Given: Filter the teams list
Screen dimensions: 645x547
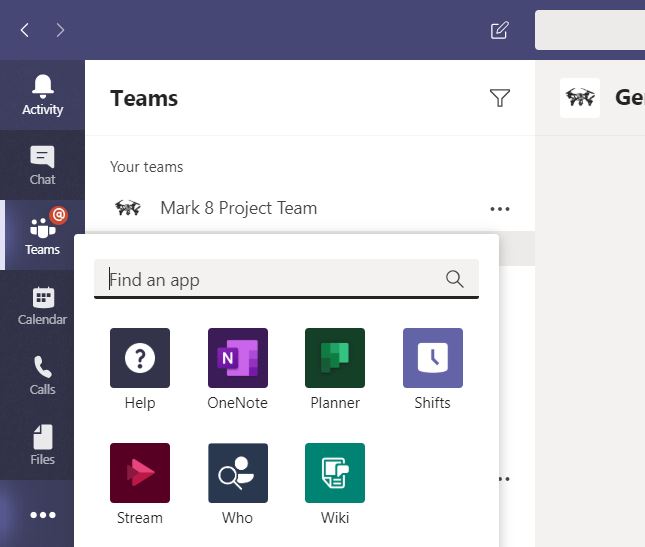Looking at the screenshot, I should [x=500, y=97].
